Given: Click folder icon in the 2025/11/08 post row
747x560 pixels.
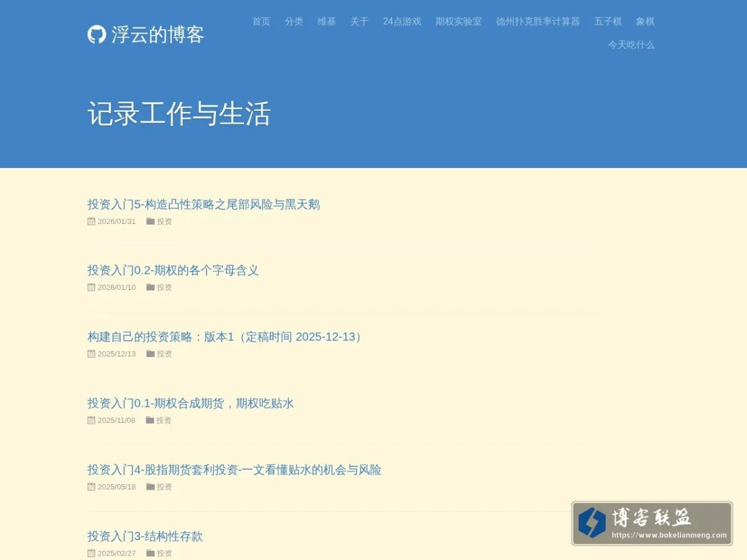Looking at the screenshot, I should (150, 420).
